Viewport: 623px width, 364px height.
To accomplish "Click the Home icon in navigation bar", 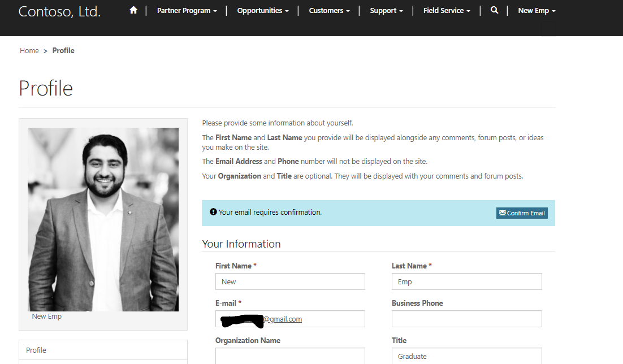I will pyautogui.click(x=133, y=10).
